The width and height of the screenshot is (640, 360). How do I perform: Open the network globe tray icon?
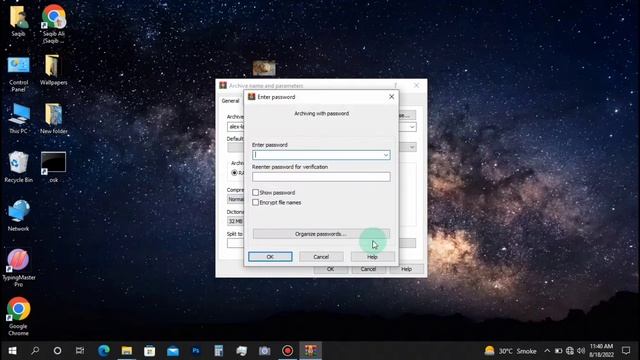click(x=570, y=351)
